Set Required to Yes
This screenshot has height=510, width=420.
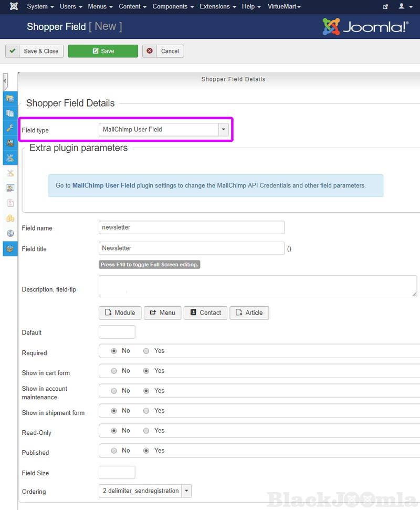click(146, 351)
